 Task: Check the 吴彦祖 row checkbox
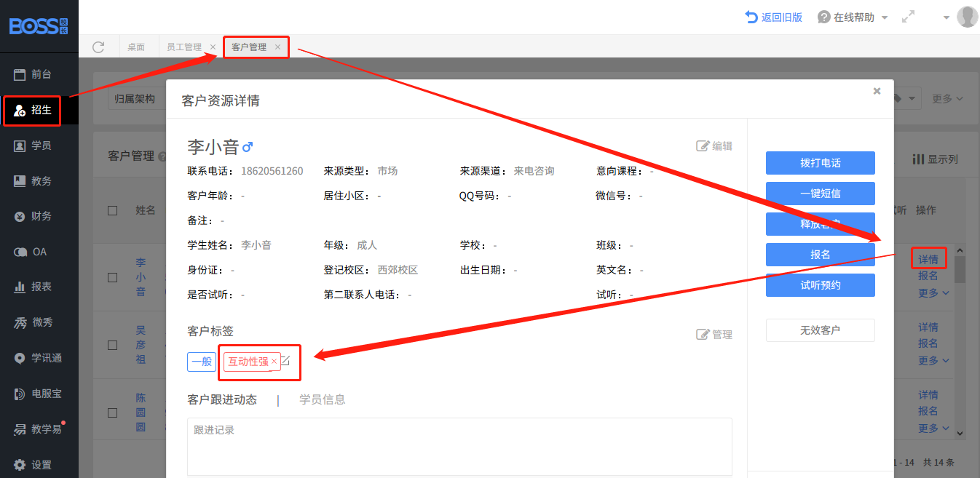tap(112, 345)
